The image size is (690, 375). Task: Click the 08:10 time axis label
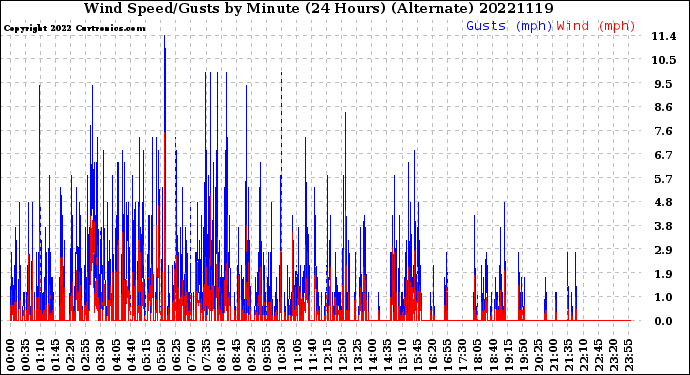(x=221, y=354)
